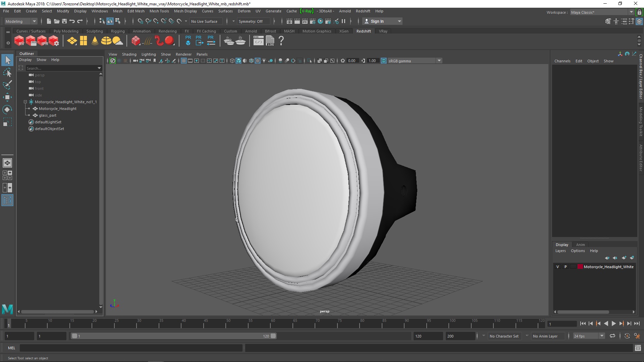Collapse the Motorcycle_Headlight_White_ncl1_1 group
This screenshot has height=362, width=644.
tap(25, 102)
